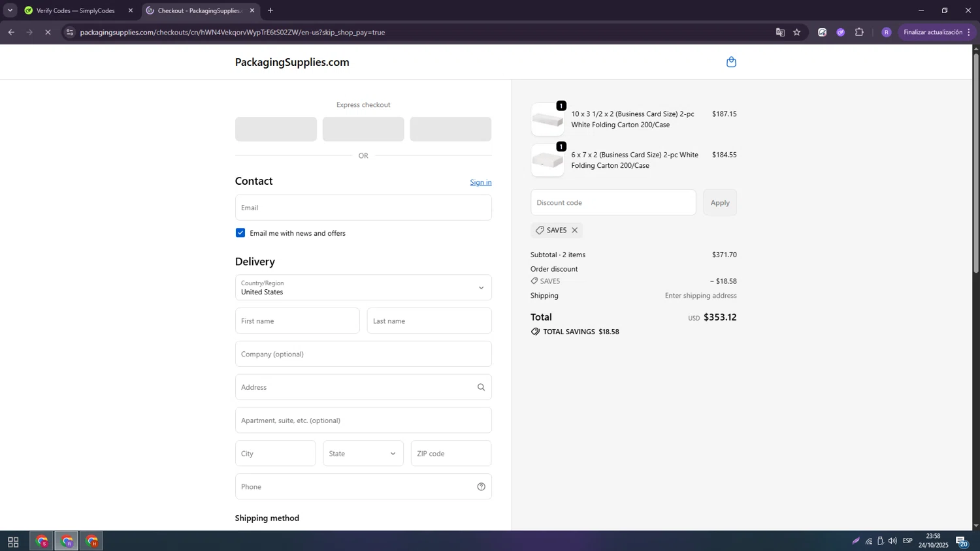Click the address search magnifier icon
The width and height of the screenshot is (980, 551).
[x=481, y=387]
